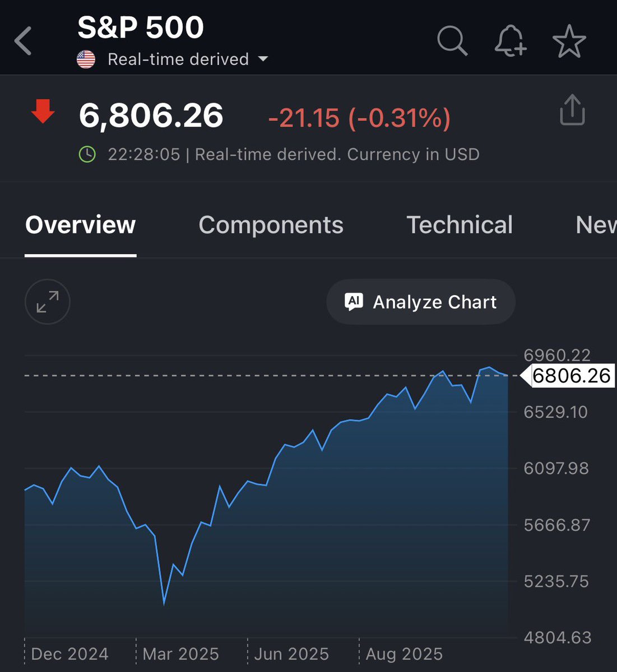Expand chart to fullscreen icon
Viewport: 617px width, 672px height.
[48, 302]
